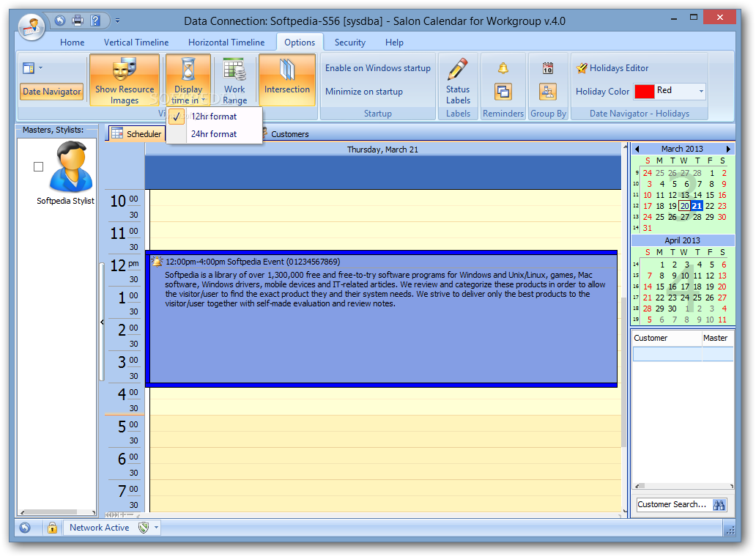Viewport: 756px width, 557px height.
Task: Click the March 2013 month title
Action: (682, 149)
